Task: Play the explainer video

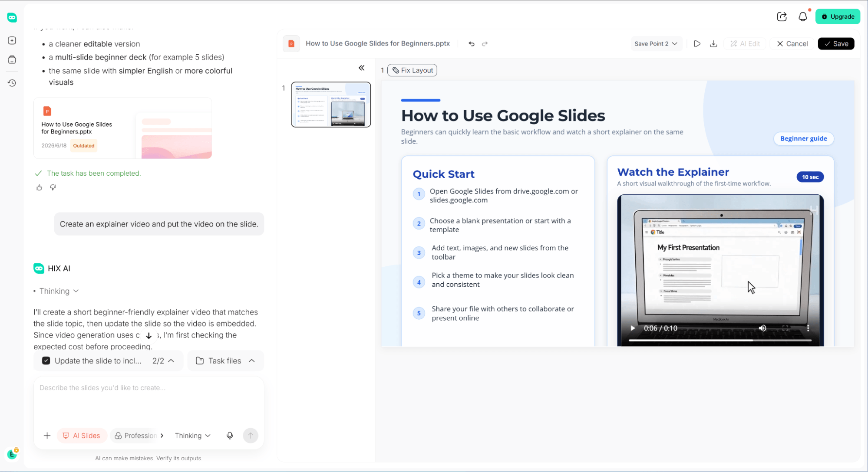Action: pyautogui.click(x=633, y=328)
